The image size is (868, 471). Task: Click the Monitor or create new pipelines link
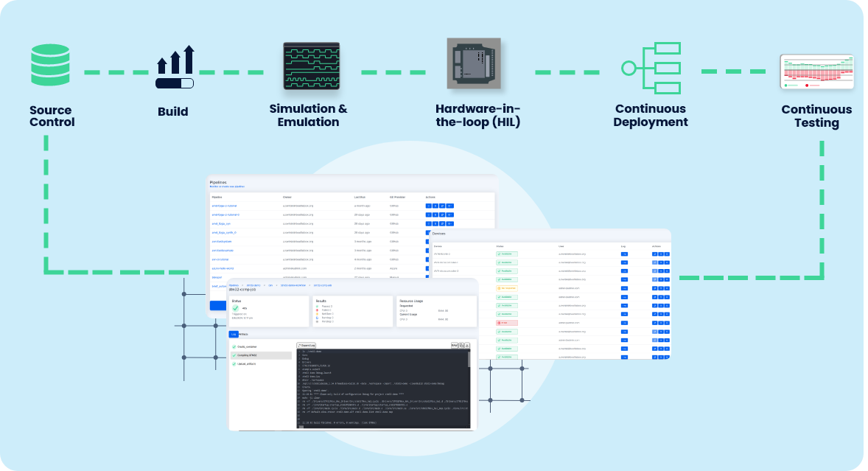[227, 186]
